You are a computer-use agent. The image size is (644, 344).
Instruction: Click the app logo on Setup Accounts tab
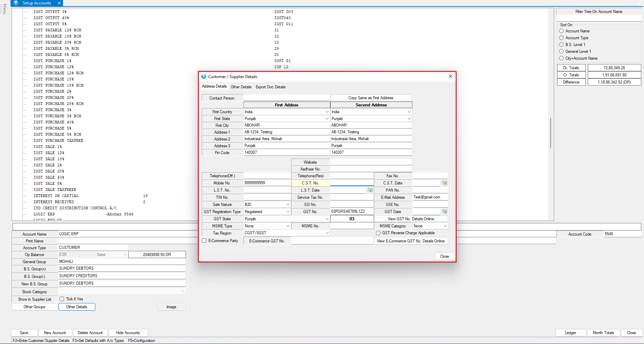(16, 3)
